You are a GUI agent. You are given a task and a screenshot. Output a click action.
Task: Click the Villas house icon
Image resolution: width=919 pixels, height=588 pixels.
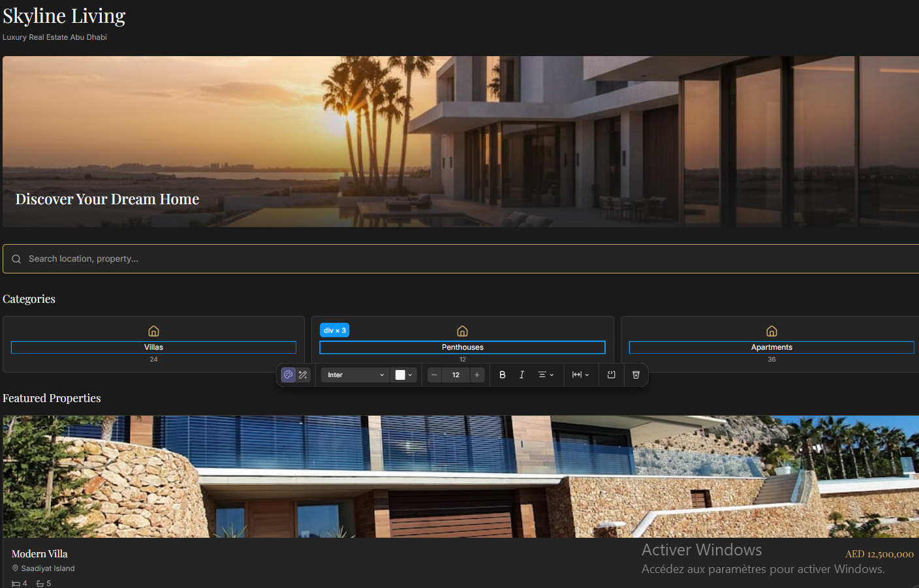[153, 331]
